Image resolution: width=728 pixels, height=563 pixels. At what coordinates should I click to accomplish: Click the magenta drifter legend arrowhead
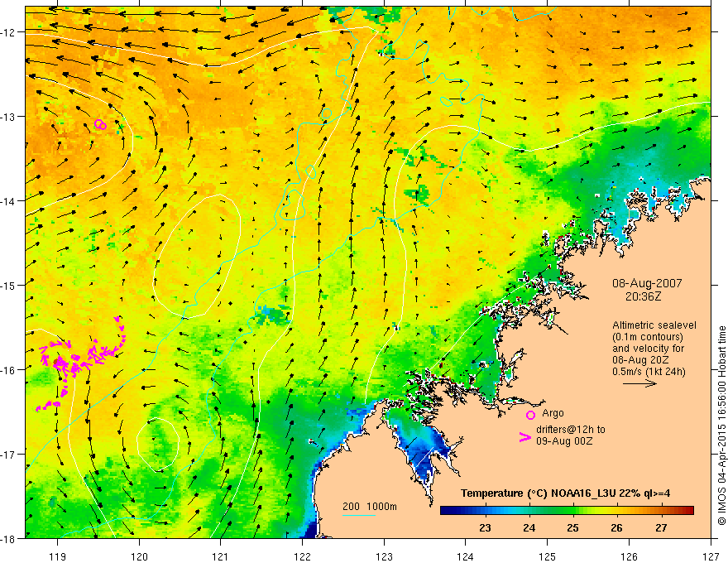(x=524, y=437)
